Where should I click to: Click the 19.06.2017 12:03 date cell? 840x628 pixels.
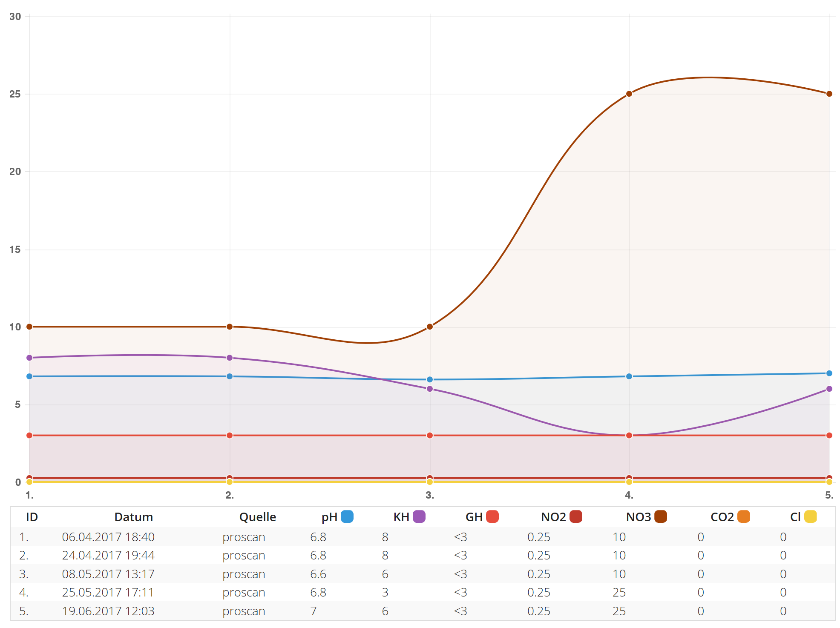pos(108,611)
